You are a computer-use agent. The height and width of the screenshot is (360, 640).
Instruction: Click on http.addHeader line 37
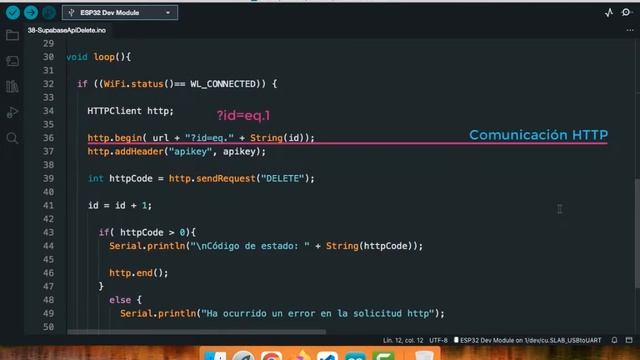[176, 151]
